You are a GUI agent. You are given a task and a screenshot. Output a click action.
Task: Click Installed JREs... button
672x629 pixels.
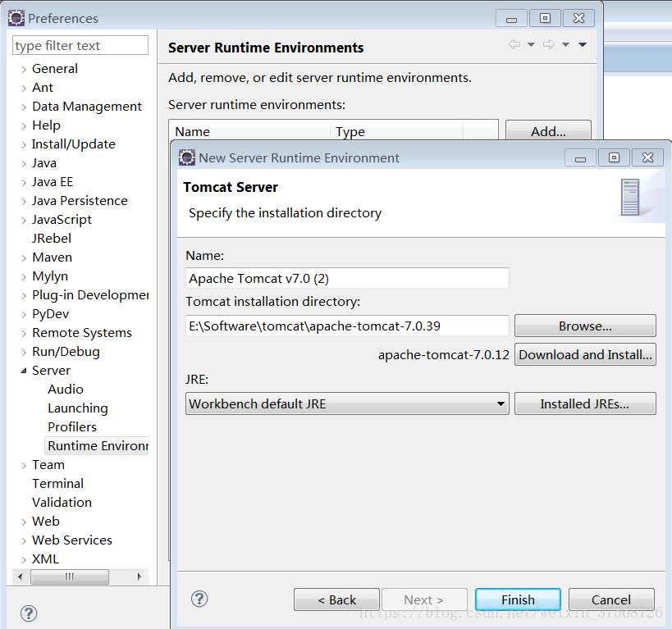(585, 403)
